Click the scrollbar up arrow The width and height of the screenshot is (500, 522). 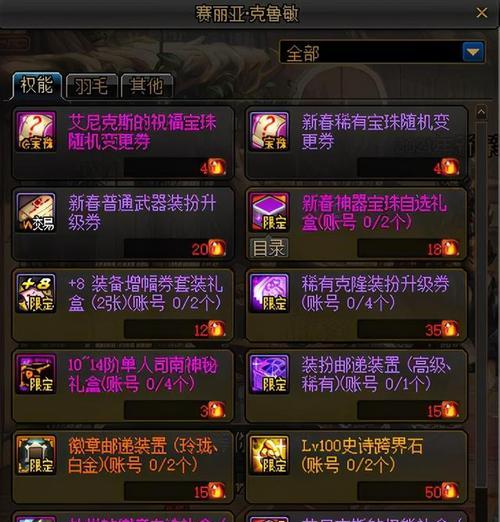(481, 113)
